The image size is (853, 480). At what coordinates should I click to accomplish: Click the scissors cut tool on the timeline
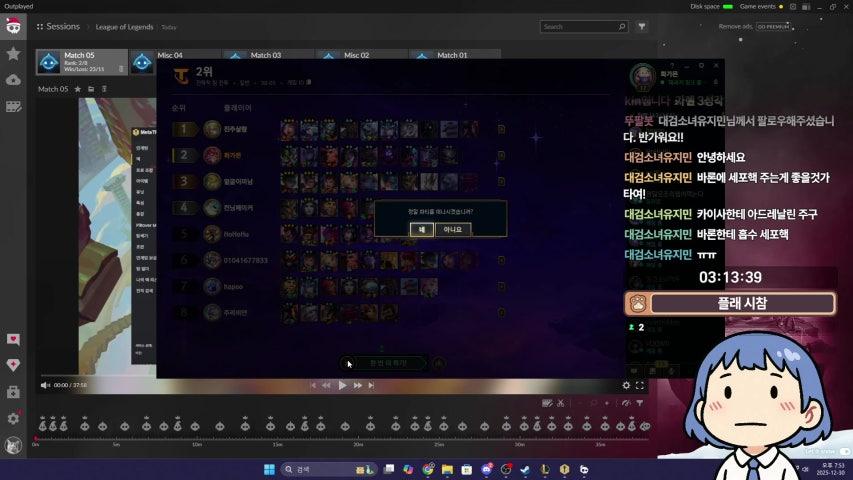pos(560,403)
